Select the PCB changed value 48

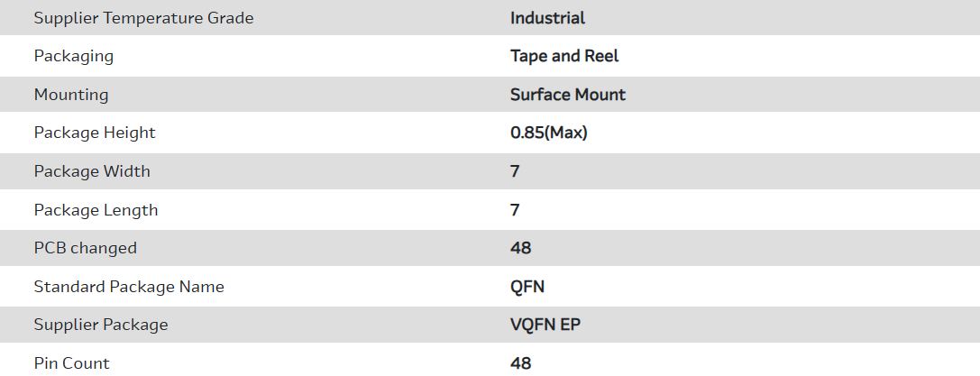(520, 248)
